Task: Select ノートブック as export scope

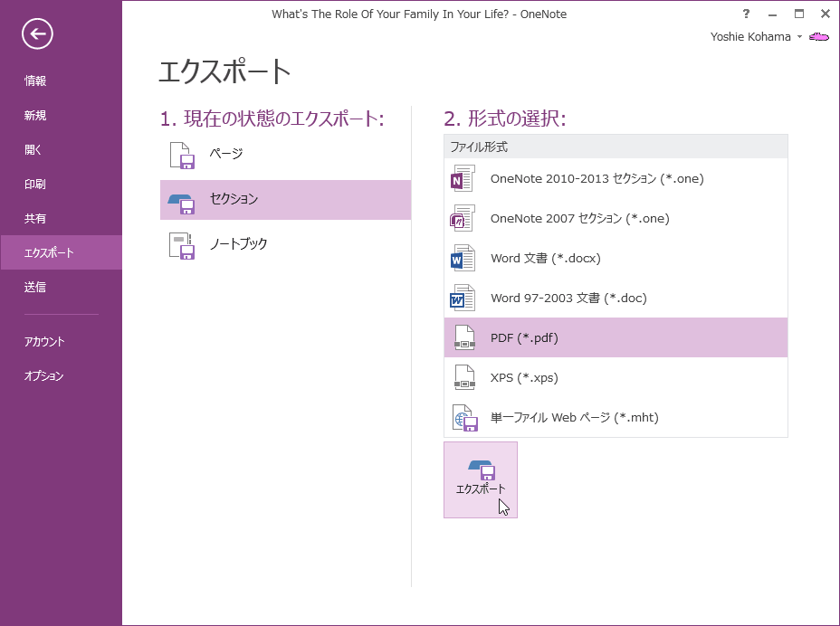Action: pyautogui.click(x=285, y=245)
